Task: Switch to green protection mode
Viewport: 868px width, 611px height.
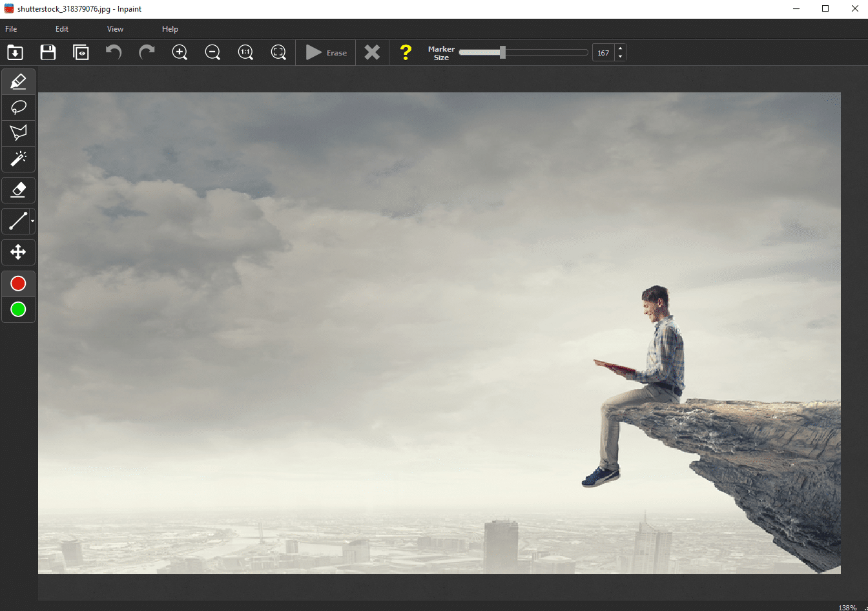Action: (x=17, y=309)
